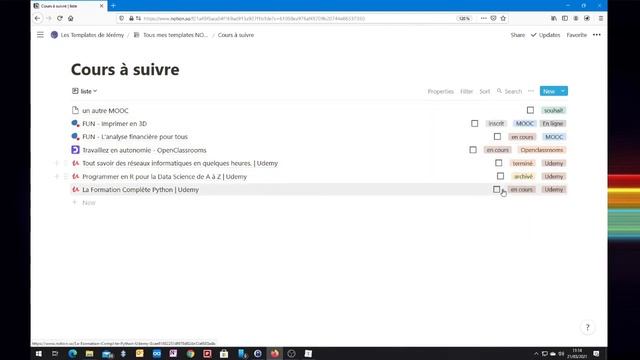
Task: Click the souhait tag on un autre MOOC
Action: (553, 110)
